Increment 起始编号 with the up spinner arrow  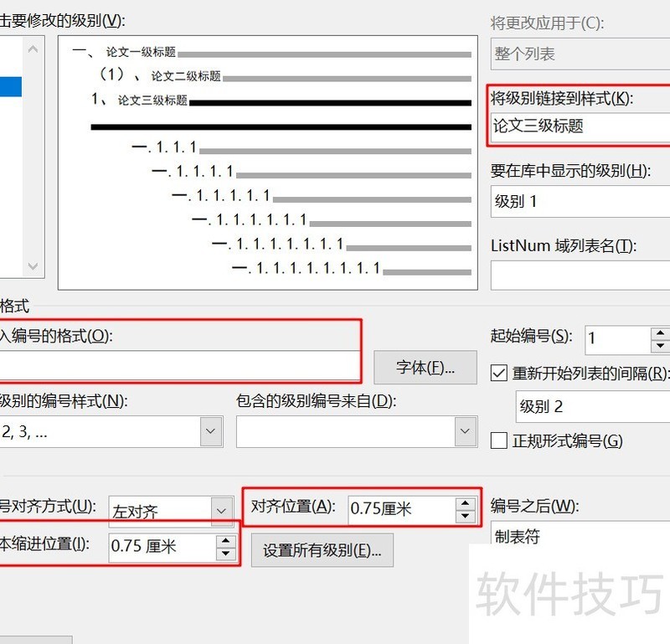(660, 334)
